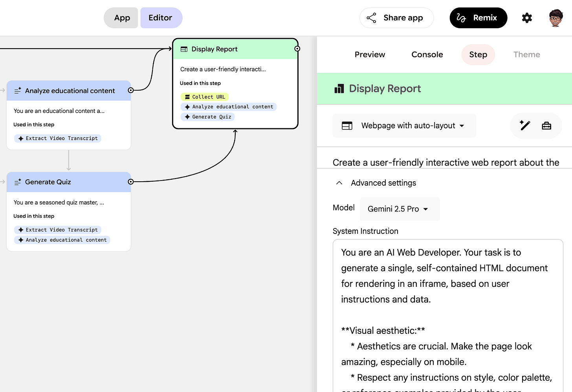Image resolution: width=572 pixels, height=392 pixels.
Task: Click the Generate Quiz chip in Display Report
Action: pyautogui.click(x=208, y=117)
